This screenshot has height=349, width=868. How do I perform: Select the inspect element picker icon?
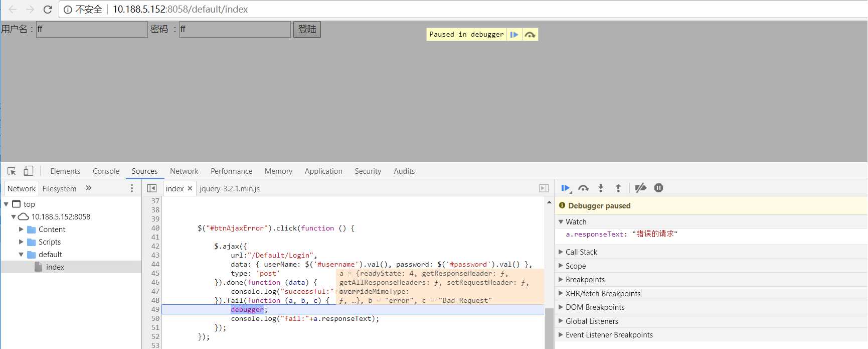pyautogui.click(x=12, y=171)
